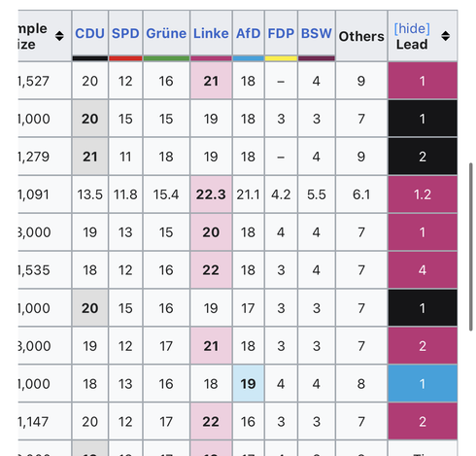Click the vertical scrollbar thumb
Screen dimensions: 476x456
[471, 247]
